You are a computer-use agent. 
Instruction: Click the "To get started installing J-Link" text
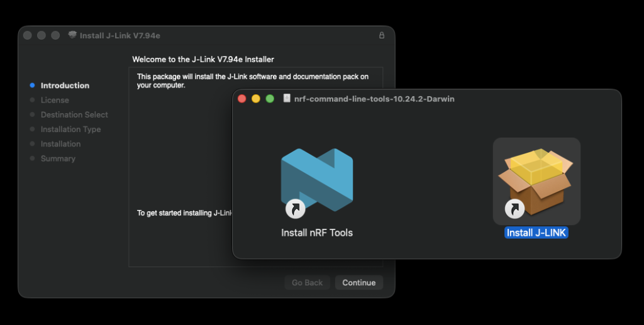pyautogui.click(x=184, y=213)
